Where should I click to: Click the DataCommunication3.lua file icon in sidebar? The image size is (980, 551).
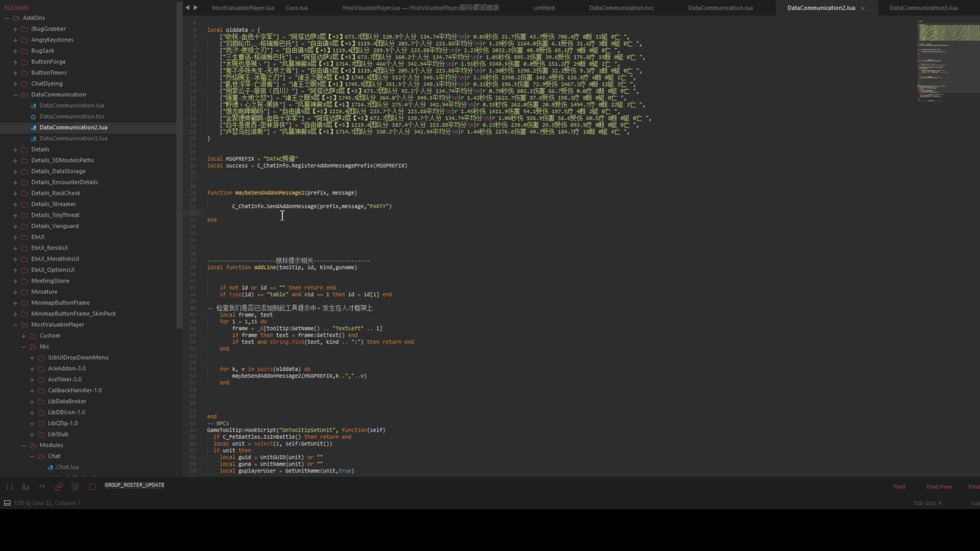pyautogui.click(x=34, y=139)
